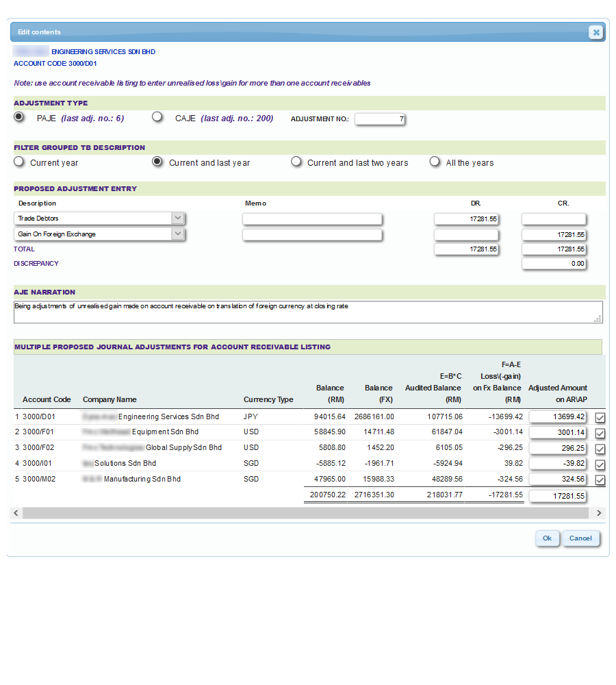Toggle checkbox for account 3000/M02 row

pyautogui.click(x=600, y=480)
